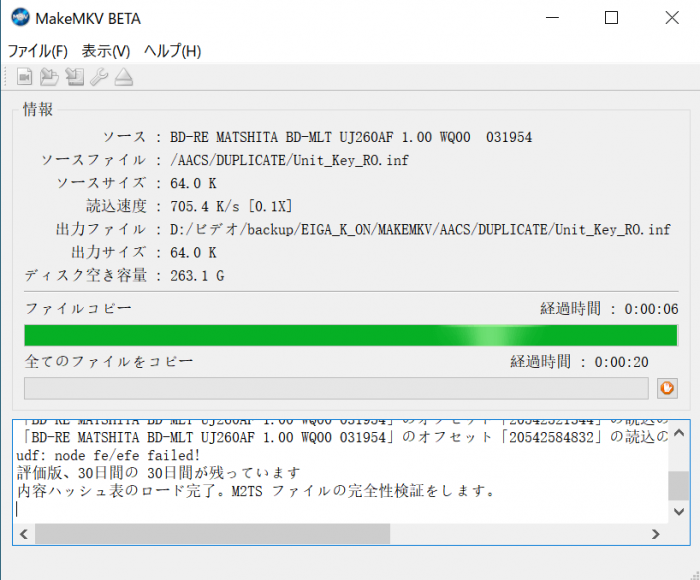Click the green ファイルコピー progress bar
The image size is (700, 580).
click(x=351, y=335)
